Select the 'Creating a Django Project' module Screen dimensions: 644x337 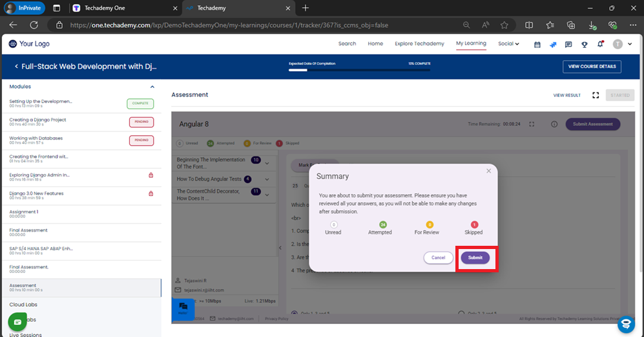coord(37,120)
